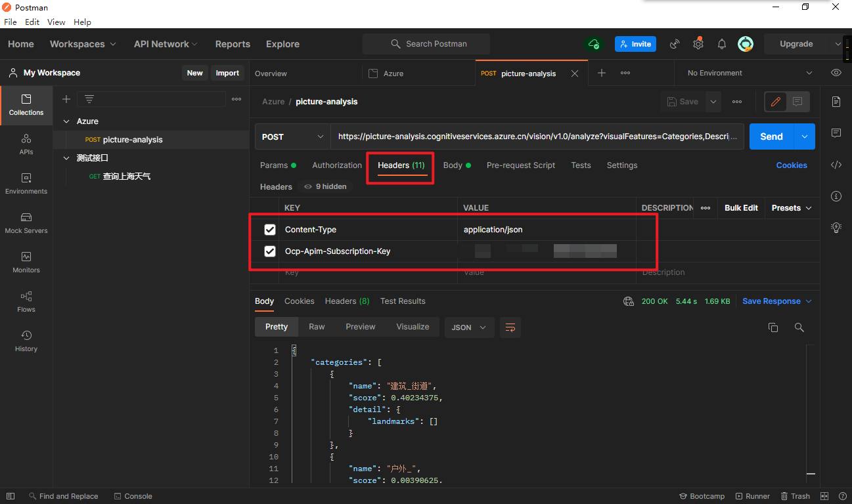Image resolution: width=852 pixels, height=504 pixels.
Task: Open the Cookies link
Action: click(x=792, y=165)
